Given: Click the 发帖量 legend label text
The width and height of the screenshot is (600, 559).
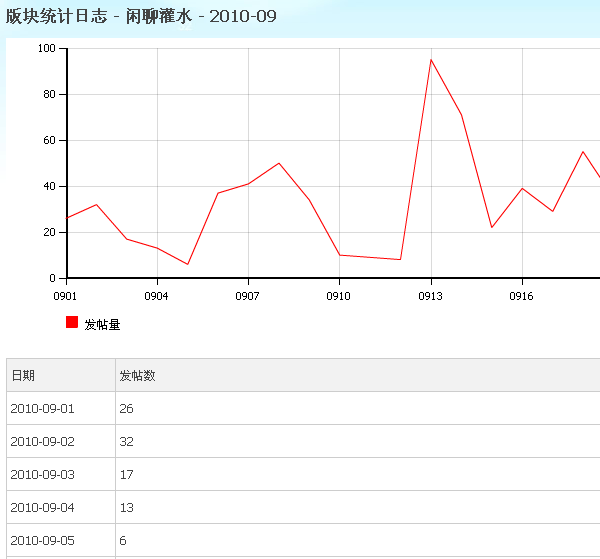Looking at the screenshot, I should [x=102, y=324].
